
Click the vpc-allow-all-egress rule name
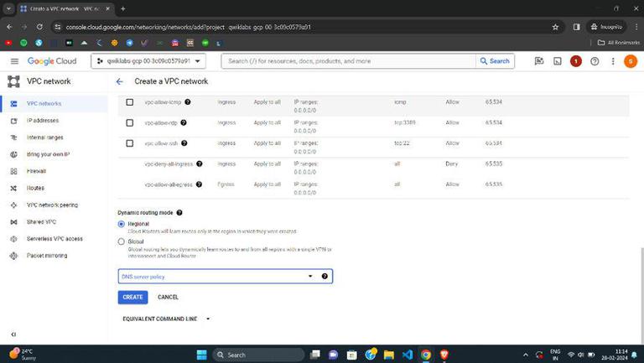click(x=169, y=184)
